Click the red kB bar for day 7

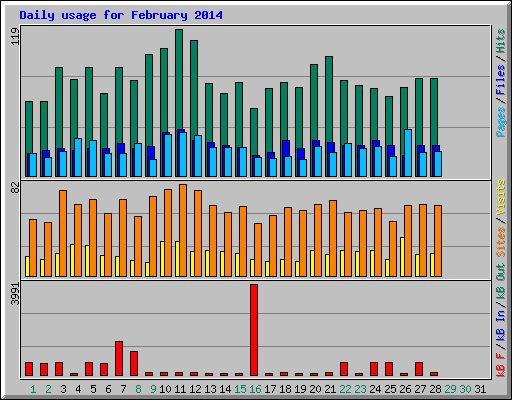pos(119,359)
